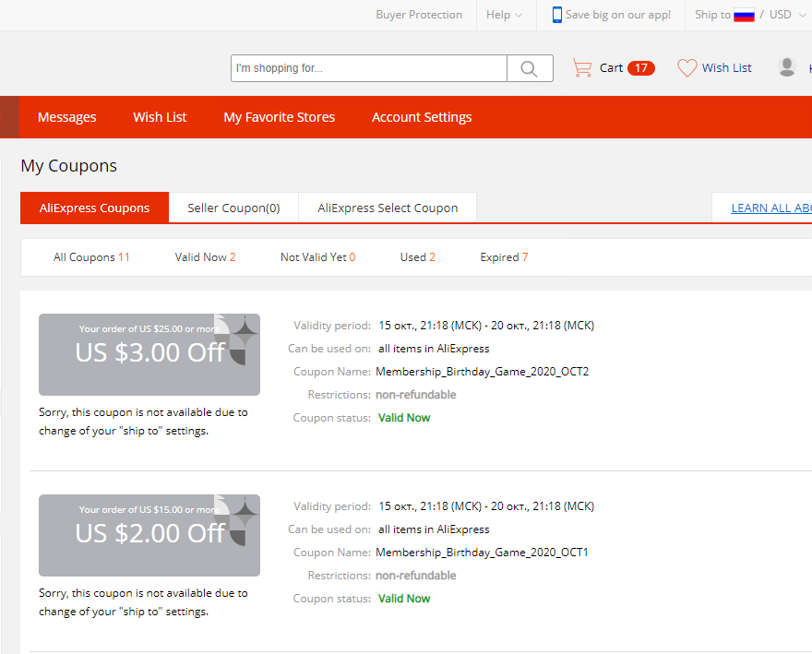Click coupon name Membership_Birthday_Game_2020_OCT1

pos(482,553)
